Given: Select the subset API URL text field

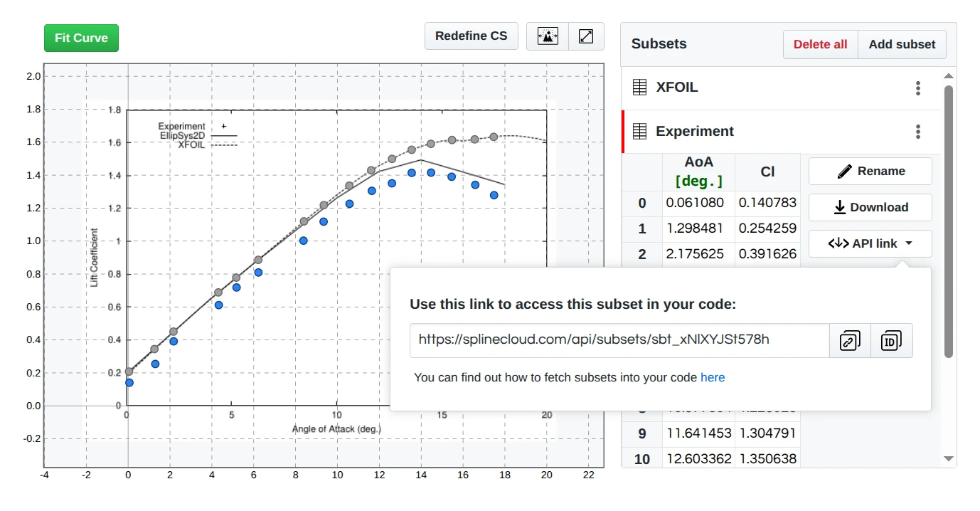Looking at the screenshot, I should (618, 340).
